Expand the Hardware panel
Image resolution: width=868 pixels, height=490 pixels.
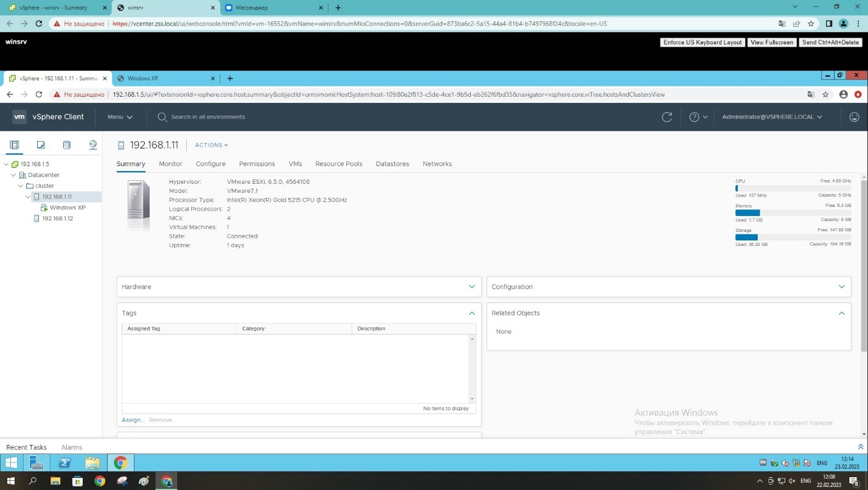pos(472,287)
